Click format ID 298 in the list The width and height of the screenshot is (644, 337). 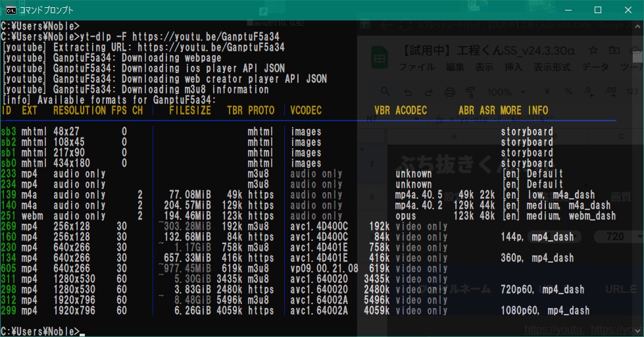coord(9,290)
